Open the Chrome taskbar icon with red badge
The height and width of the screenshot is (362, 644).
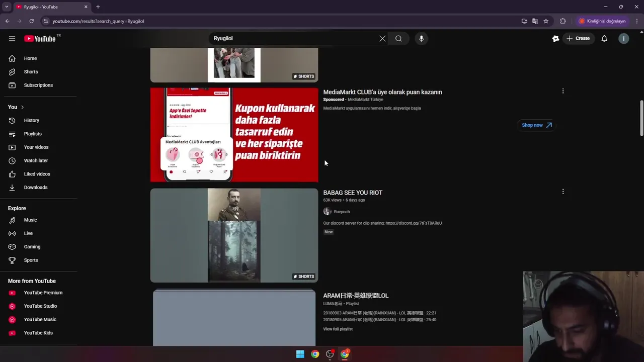pos(345,354)
